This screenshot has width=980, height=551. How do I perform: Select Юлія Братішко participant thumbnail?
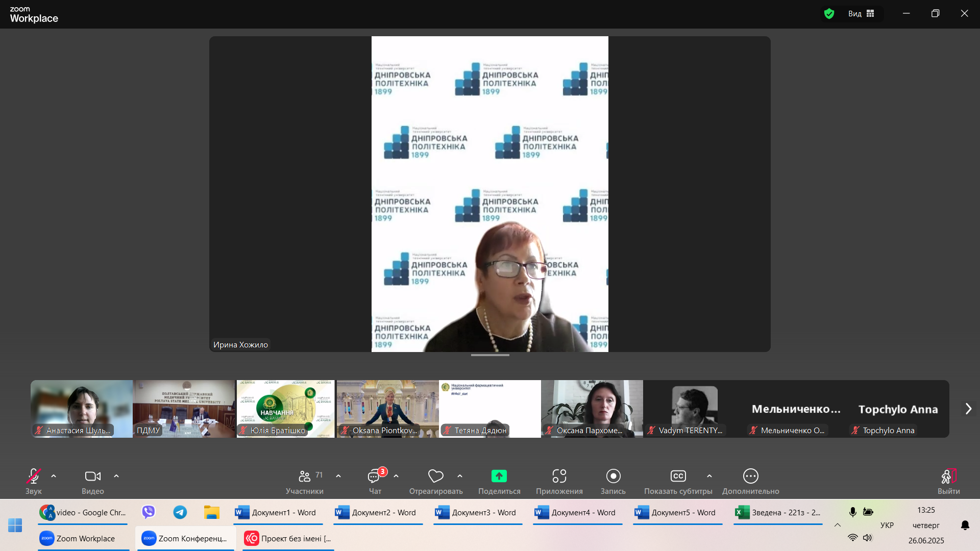point(286,409)
